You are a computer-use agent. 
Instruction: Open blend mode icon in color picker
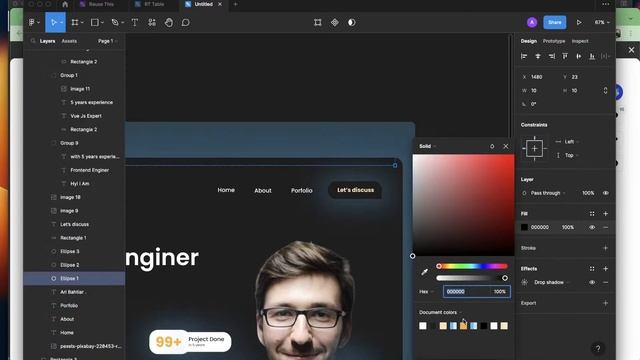point(492,146)
